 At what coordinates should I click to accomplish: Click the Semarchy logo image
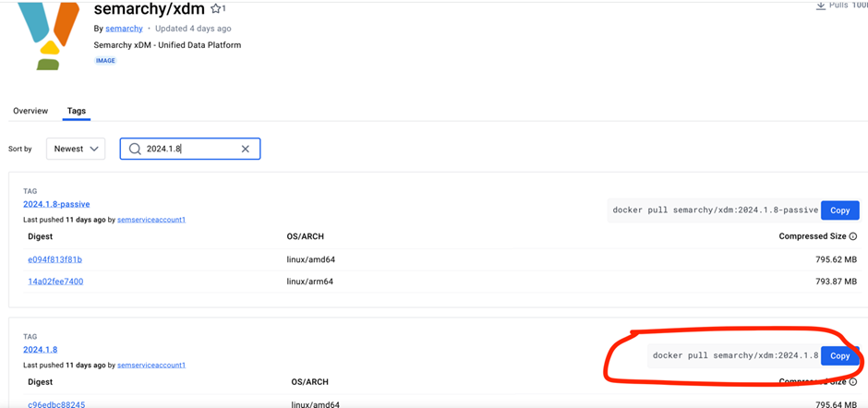tap(48, 35)
